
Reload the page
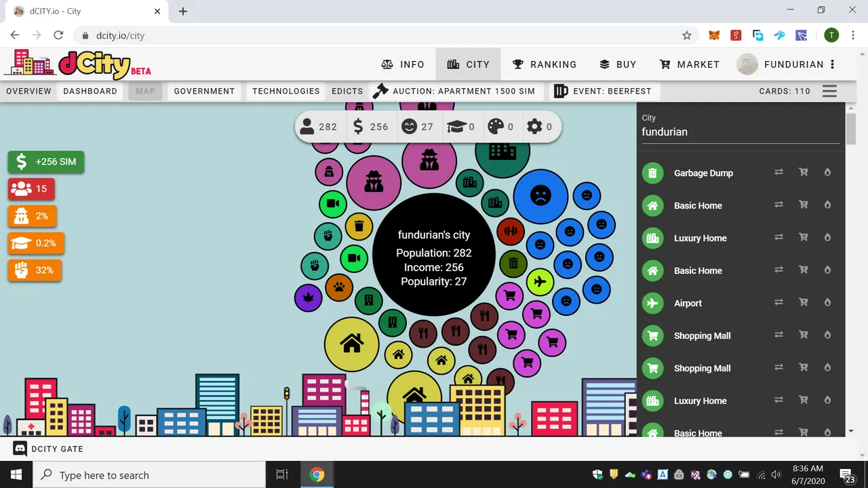[x=58, y=35]
